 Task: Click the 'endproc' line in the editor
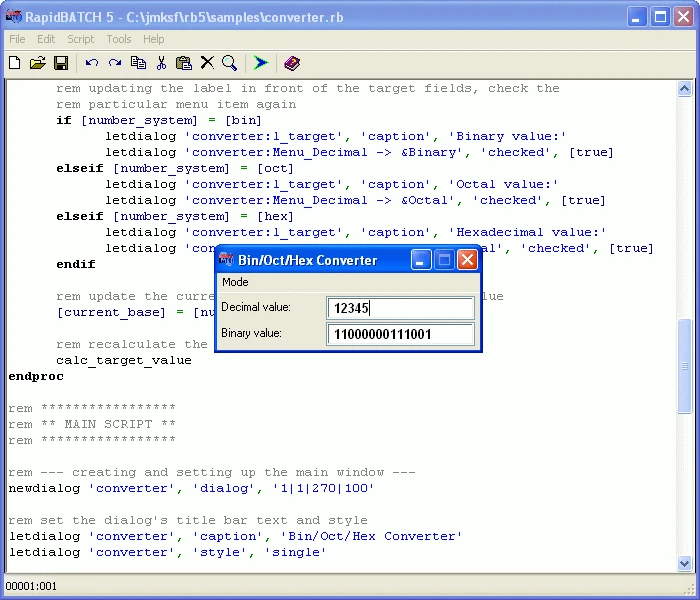pyautogui.click(x=36, y=376)
